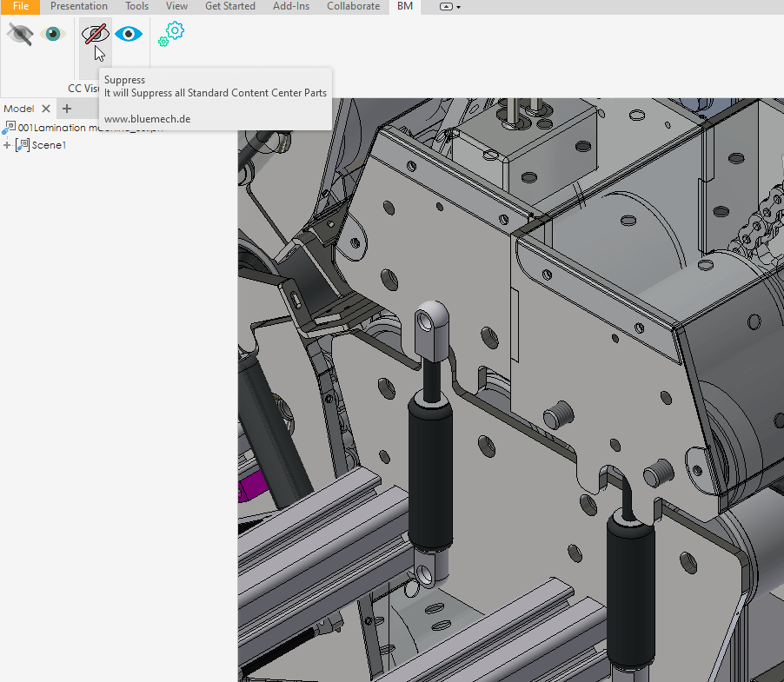
Task: Select the Add-Ins tab
Action: tap(291, 6)
